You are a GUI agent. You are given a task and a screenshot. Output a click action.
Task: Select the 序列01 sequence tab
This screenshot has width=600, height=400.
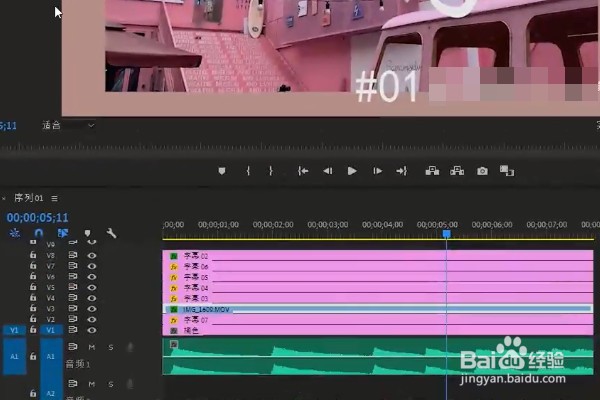click(x=29, y=198)
